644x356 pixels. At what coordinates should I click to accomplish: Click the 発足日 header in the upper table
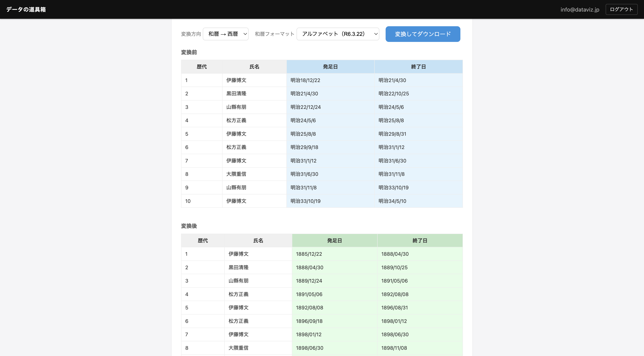point(330,67)
